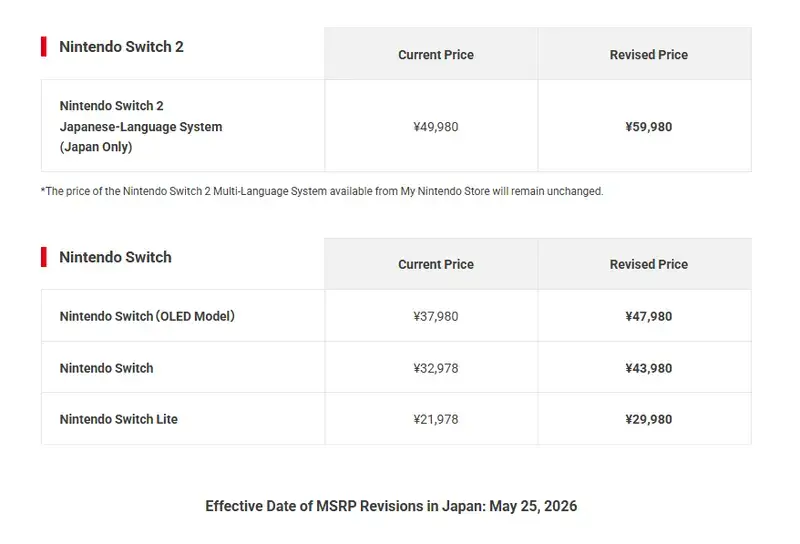
Task: Click Revised Price header in Switch 2 table
Action: 648,55
